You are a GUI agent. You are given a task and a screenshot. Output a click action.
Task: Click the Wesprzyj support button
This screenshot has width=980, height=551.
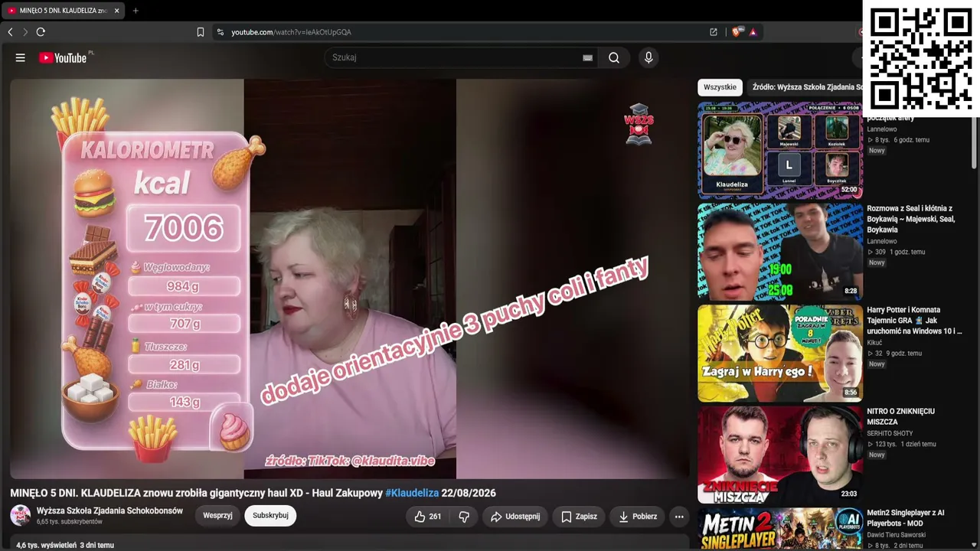pos(217,516)
